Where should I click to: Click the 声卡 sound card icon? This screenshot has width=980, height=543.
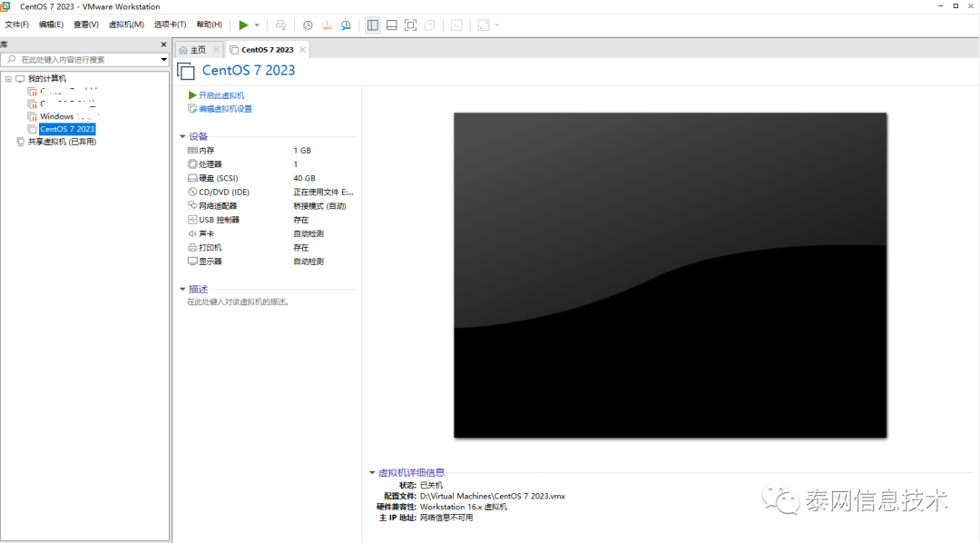point(192,233)
